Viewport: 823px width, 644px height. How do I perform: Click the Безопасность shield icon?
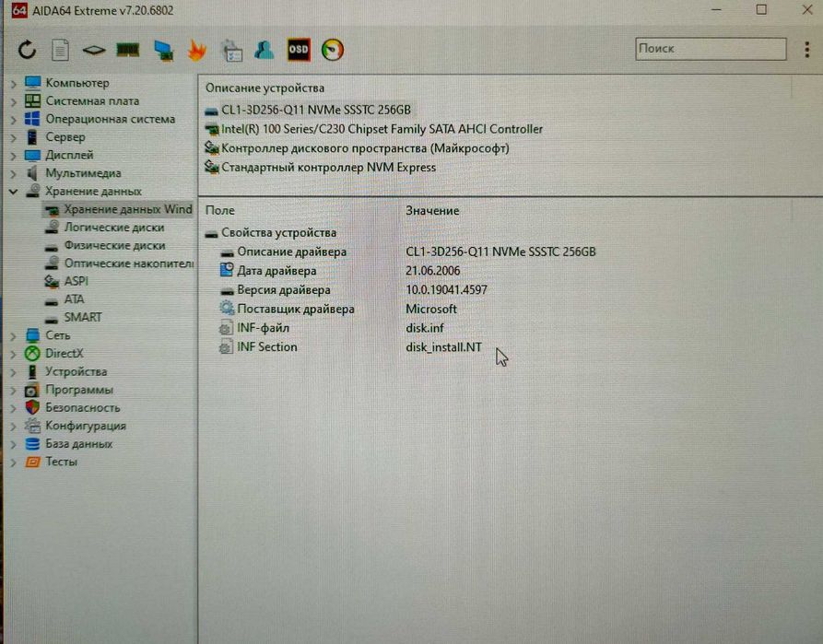(32, 408)
